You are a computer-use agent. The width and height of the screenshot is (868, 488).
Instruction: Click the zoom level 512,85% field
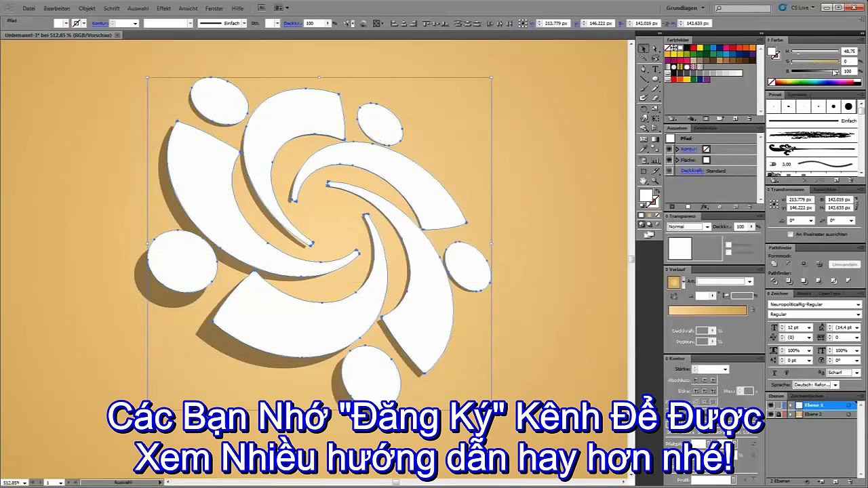14,483
